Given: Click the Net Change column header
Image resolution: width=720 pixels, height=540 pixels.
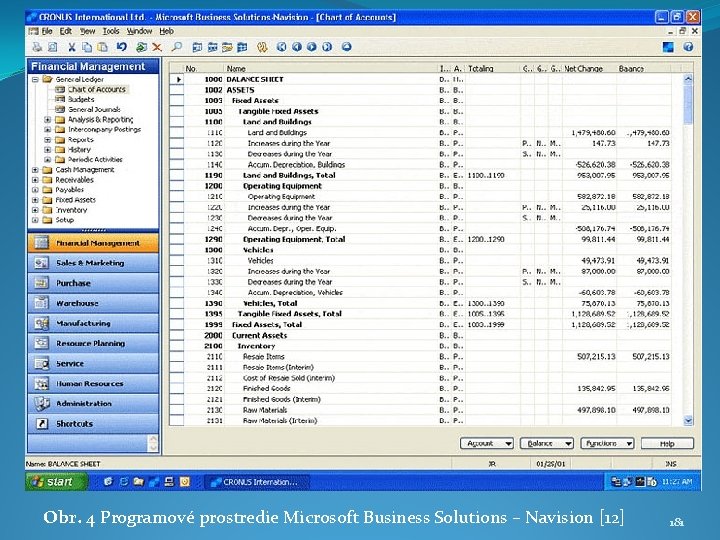Looking at the screenshot, I should [x=589, y=68].
